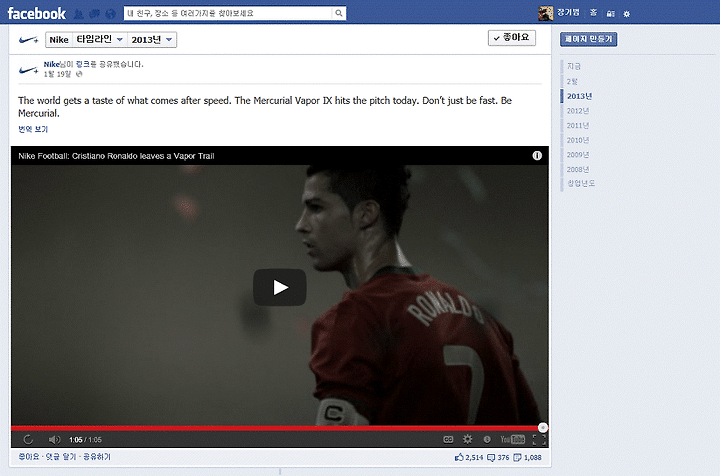
Task: Go to home link in header
Action: (x=593, y=13)
